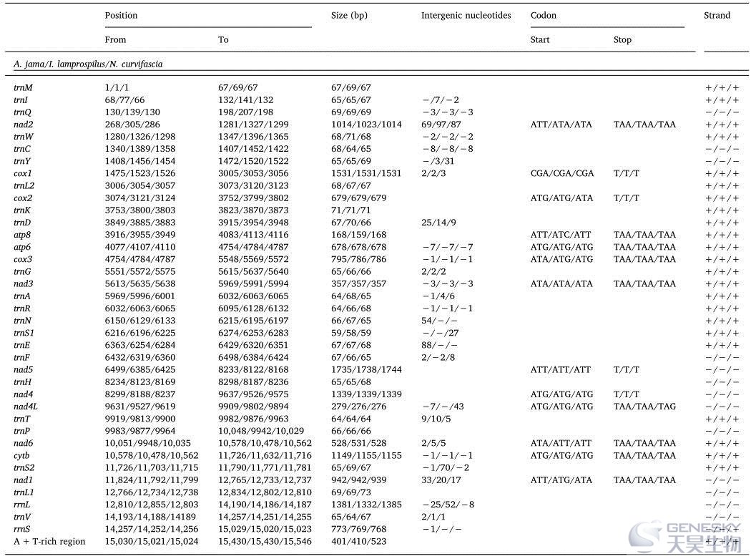
Task: Select nad1 intergenic value "33/20/17"
Action: point(441,480)
